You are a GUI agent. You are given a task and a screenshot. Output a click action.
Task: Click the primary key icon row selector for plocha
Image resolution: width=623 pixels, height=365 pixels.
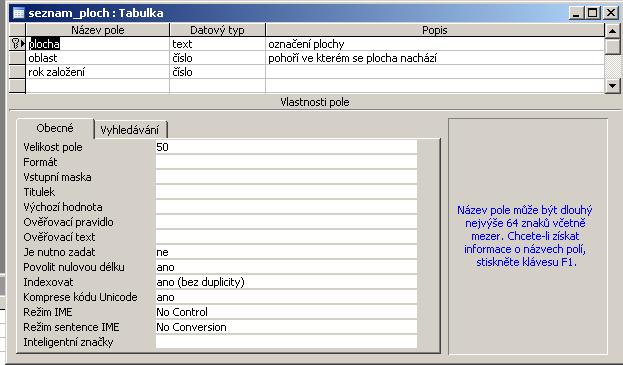pos(17,44)
